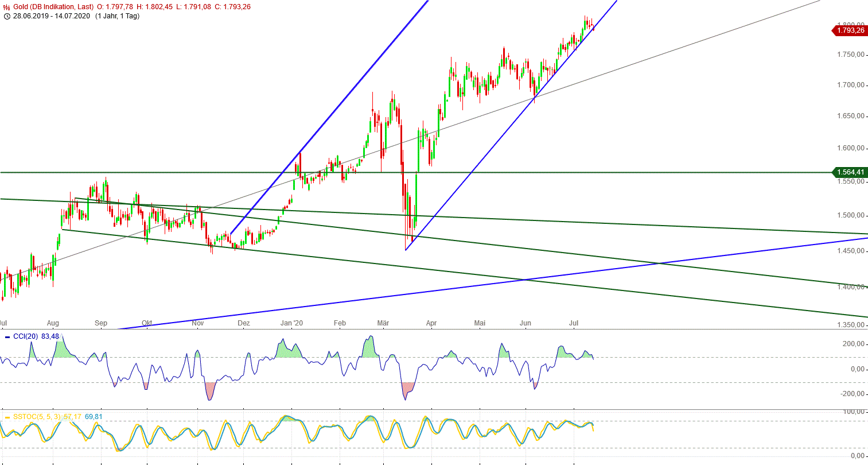The height and width of the screenshot is (465, 868).
Task: Click the "100,00" stochastic scale label
Action: tap(853, 412)
